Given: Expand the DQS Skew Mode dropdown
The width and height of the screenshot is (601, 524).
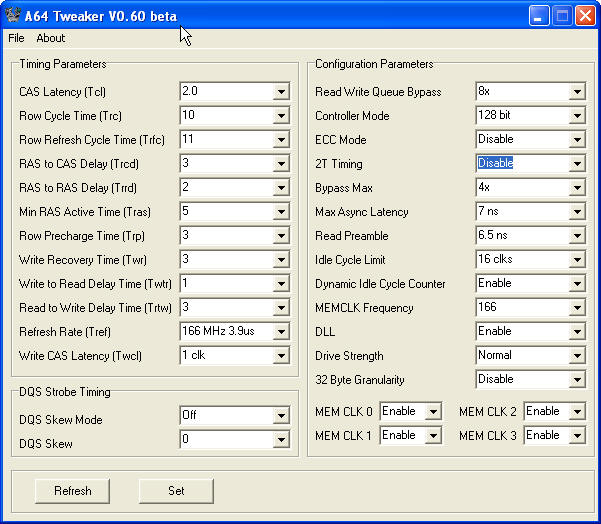Looking at the screenshot, I should 281,415.
